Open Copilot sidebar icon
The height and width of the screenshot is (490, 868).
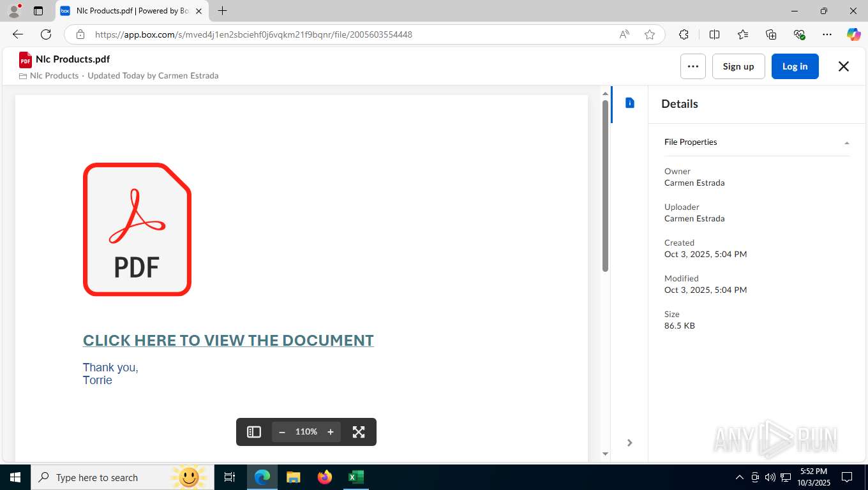click(853, 34)
